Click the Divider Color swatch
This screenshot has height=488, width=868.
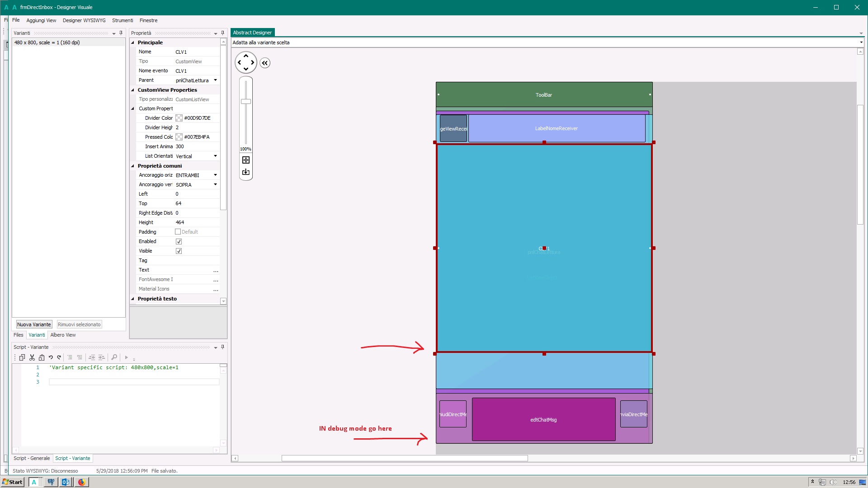(x=179, y=118)
